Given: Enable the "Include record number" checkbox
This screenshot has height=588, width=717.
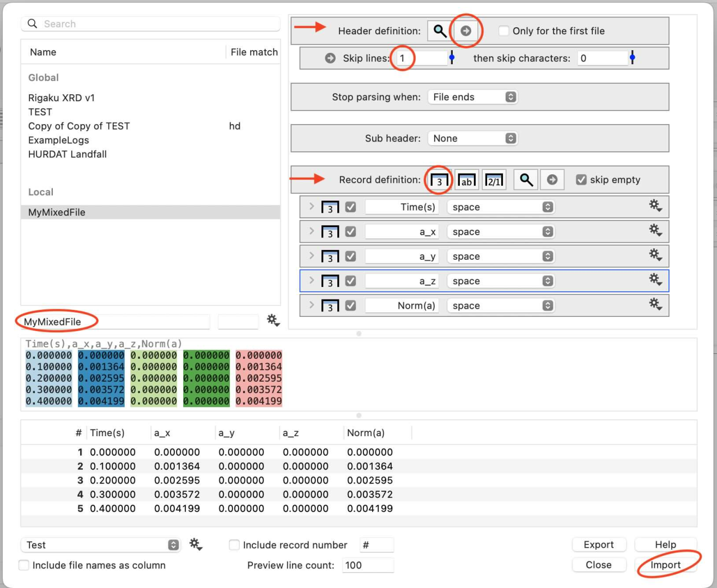Looking at the screenshot, I should tap(234, 544).
